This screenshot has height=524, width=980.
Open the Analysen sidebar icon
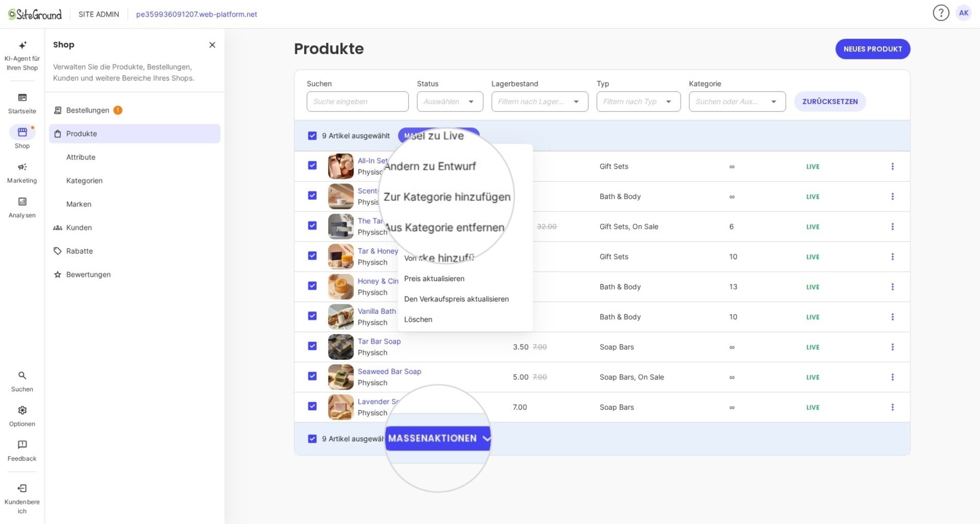tap(22, 202)
